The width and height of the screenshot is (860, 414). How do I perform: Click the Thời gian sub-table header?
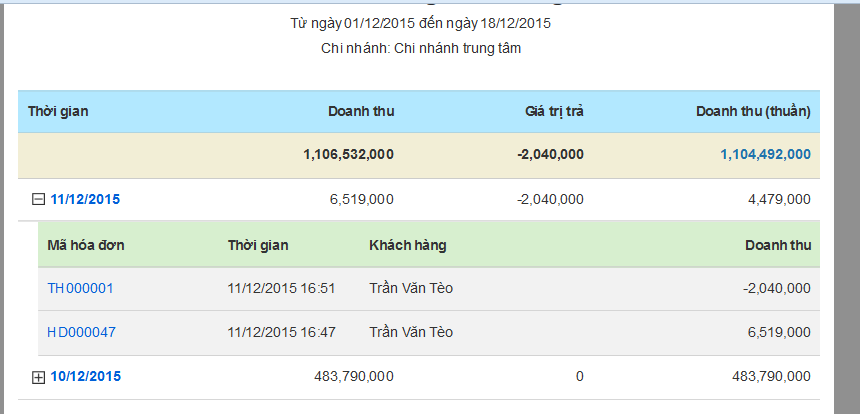pos(258,245)
